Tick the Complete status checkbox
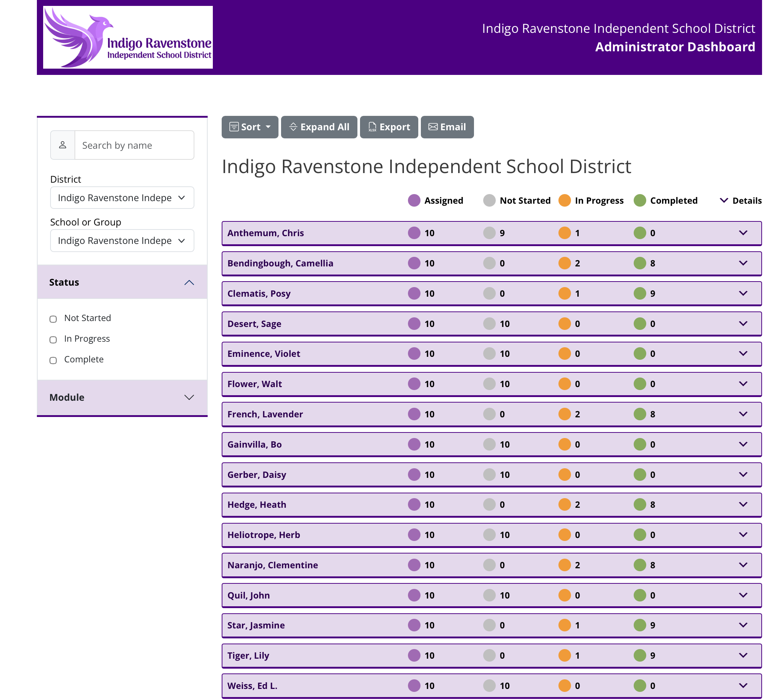The height and width of the screenshot is (700, 765). [x=53, y=360]
